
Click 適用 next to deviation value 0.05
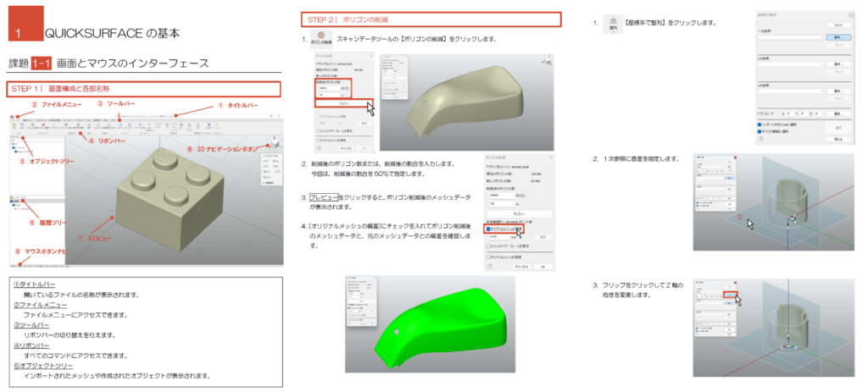[x=543, y=237]
